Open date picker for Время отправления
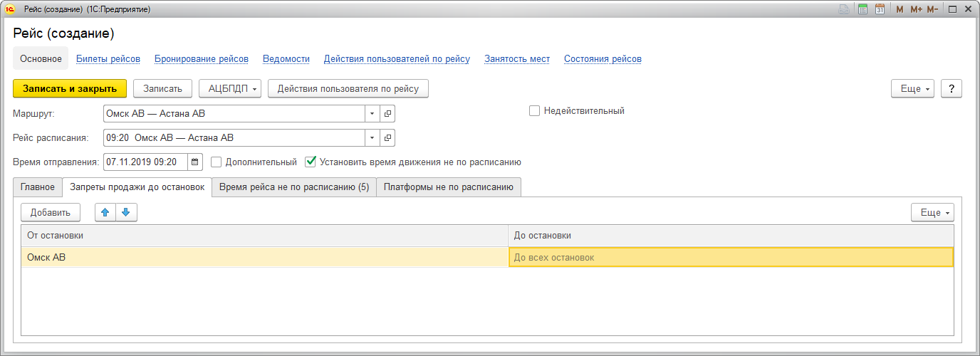Viewport: 980px width, 356px height. (x=195, y=162)
